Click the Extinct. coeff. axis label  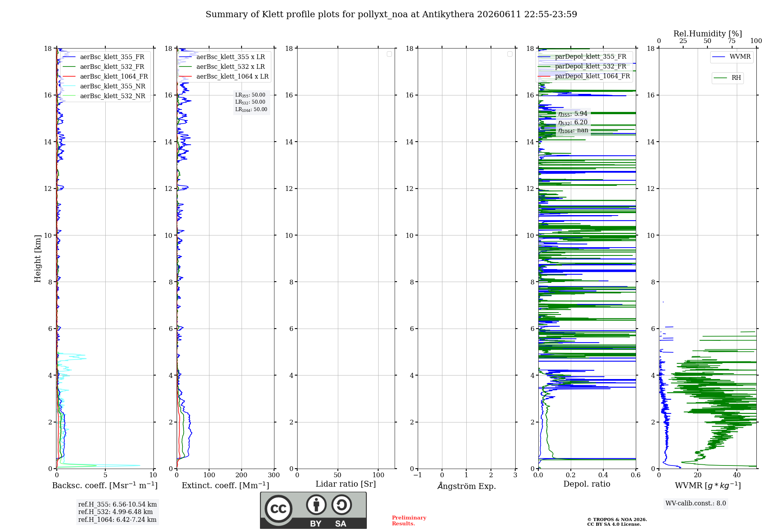[x=226, y=485]
